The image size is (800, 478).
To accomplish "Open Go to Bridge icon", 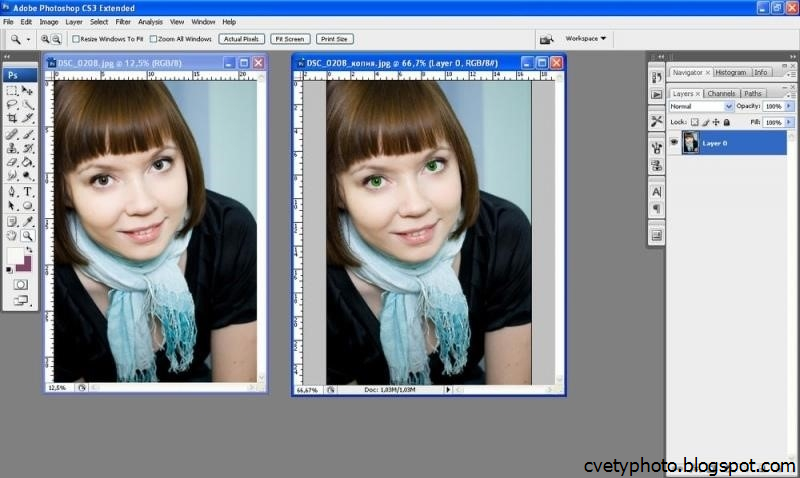I will click(x=546, y=39).
